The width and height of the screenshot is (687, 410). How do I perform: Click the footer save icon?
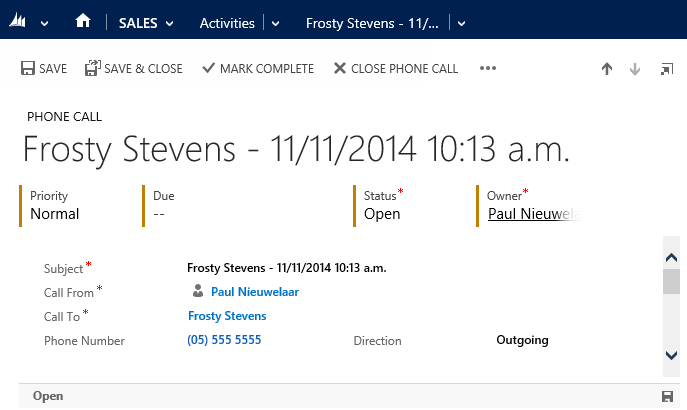pos(667,396)
